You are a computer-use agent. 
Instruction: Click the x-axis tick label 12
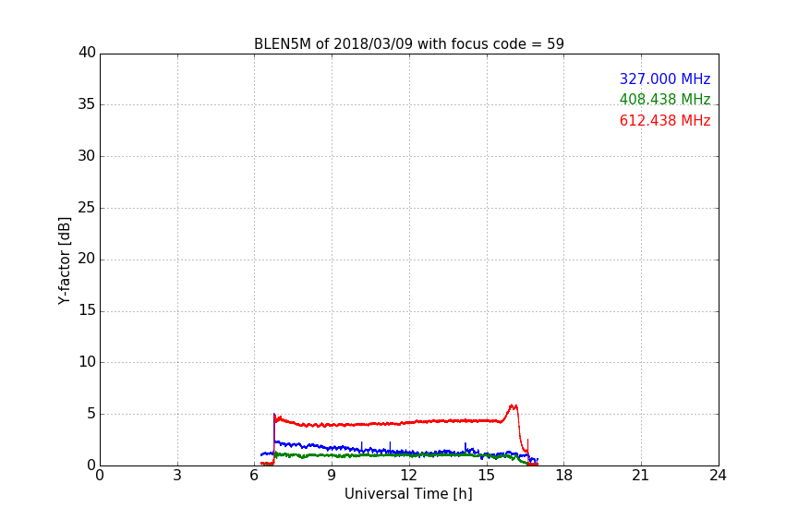[409, 476]
